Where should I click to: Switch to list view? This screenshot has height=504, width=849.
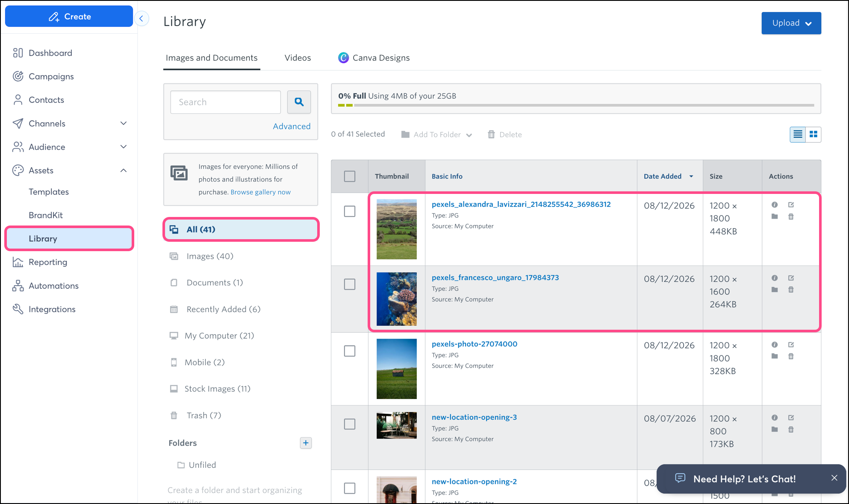tap(798, 135)
